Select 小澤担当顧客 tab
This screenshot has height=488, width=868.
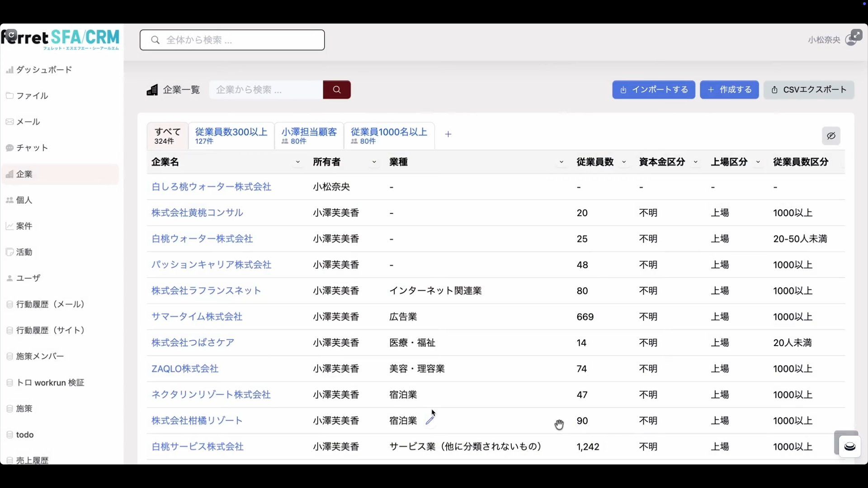309,136
